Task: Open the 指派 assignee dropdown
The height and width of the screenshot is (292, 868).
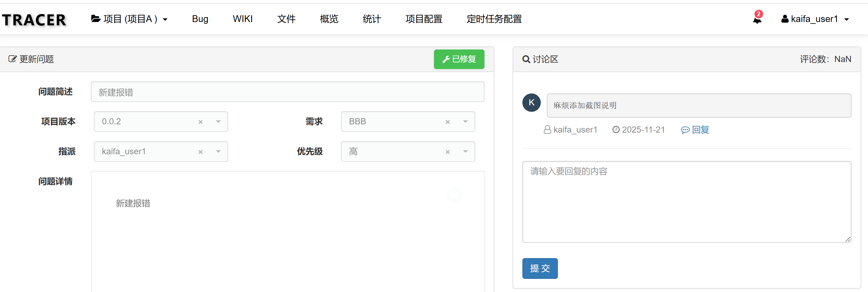Action: pos(218,152)
